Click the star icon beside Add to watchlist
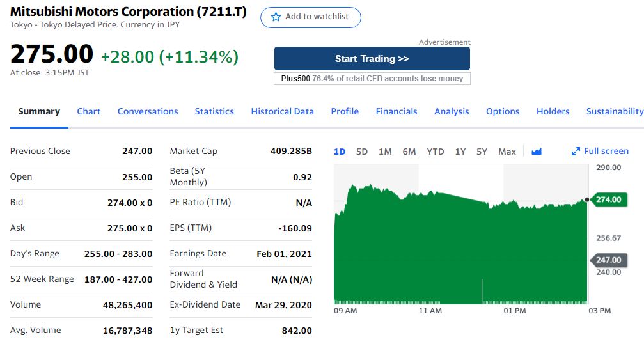Viewport: 644px width, 344px height. [276, 17]
